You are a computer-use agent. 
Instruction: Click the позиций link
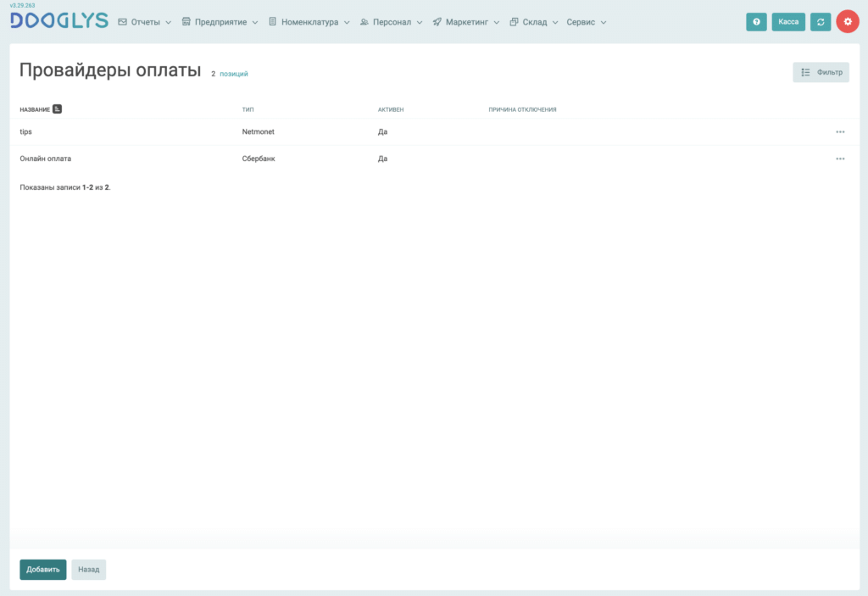coord(234,74)
